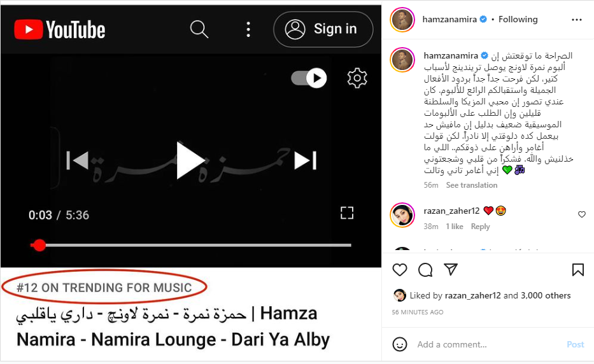Skip to the next video

click(x=306, y=160)
